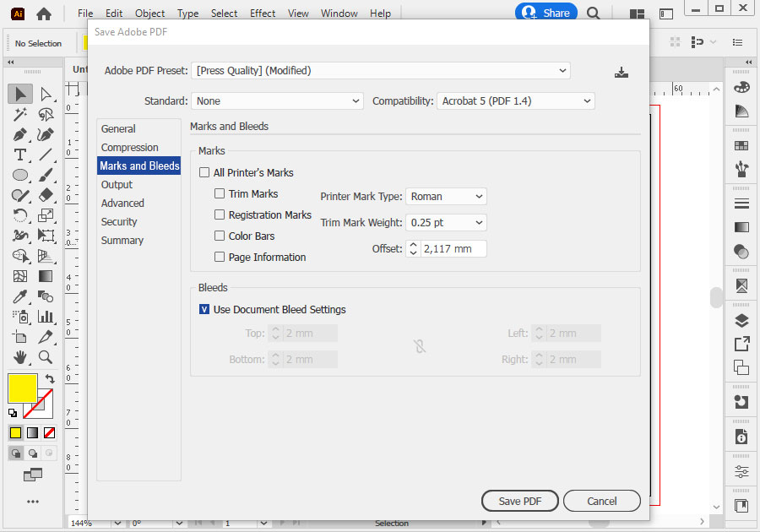Enable All Printer's Marks checkbox
Image resolution: width=760 pixels, height=532 pixels.
click(204, 172)
